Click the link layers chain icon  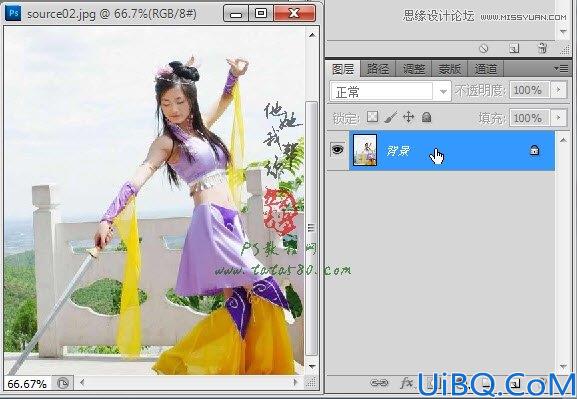(379, 383)
